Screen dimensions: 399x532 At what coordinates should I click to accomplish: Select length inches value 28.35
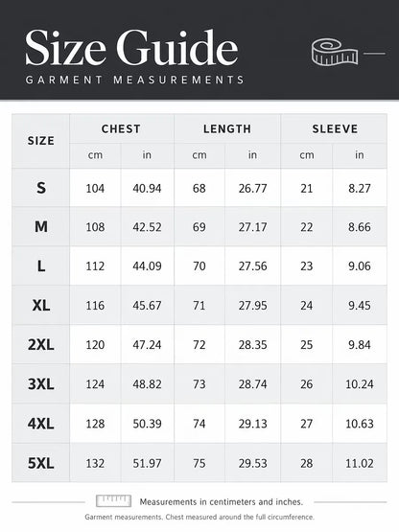[252, 345]
